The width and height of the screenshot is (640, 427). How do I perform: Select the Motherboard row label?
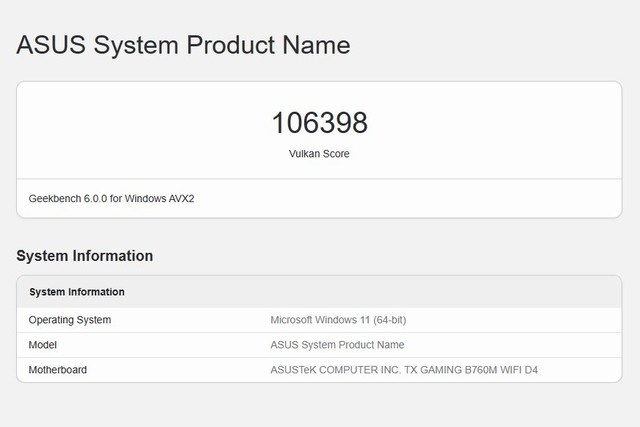[x=57, y=370]
